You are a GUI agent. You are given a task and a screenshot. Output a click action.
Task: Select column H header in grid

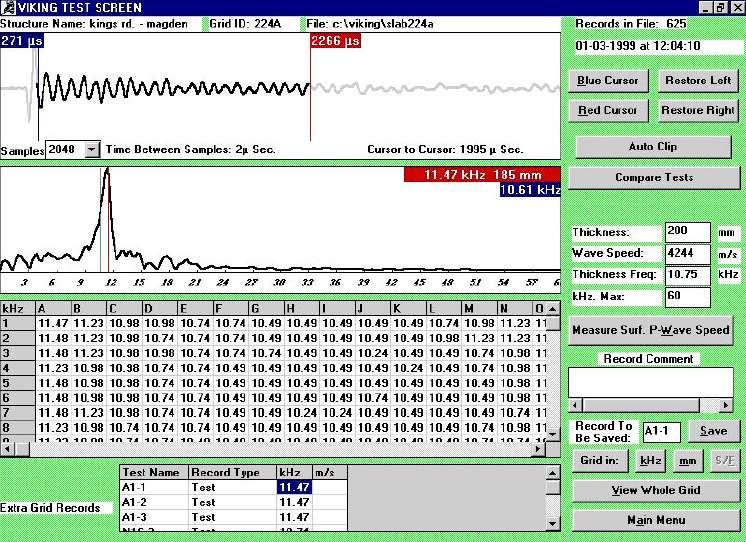pyautogui.click(x=301, y=308)
